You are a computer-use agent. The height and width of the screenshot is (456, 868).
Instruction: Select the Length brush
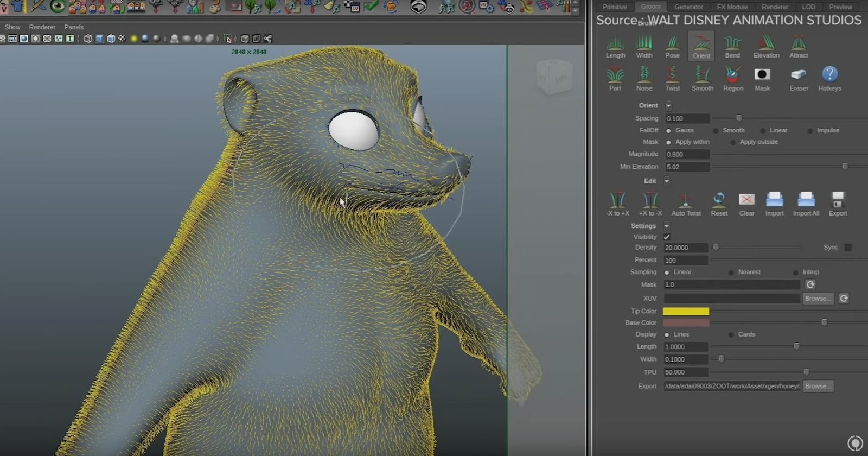(615, 47)
